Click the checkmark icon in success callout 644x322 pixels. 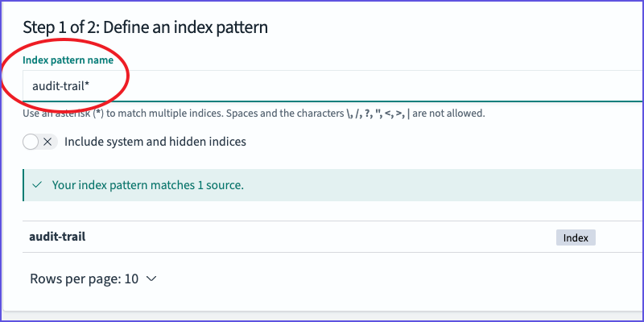click(37, 185)
